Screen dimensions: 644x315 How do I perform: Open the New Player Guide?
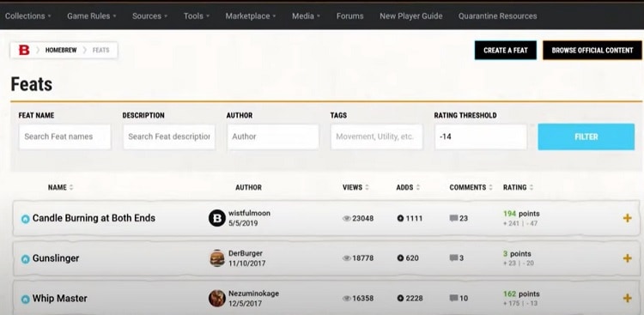tap(411, 16)
